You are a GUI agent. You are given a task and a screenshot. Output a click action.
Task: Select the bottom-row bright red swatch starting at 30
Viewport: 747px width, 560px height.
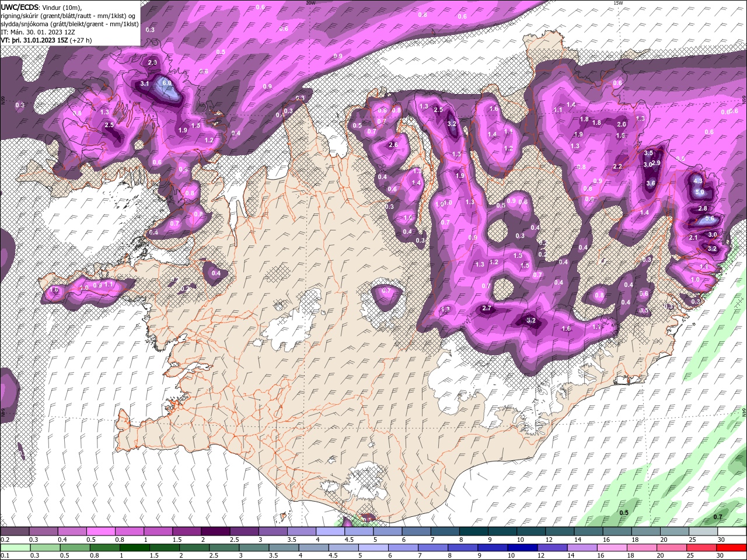click(x=732, y=548)
